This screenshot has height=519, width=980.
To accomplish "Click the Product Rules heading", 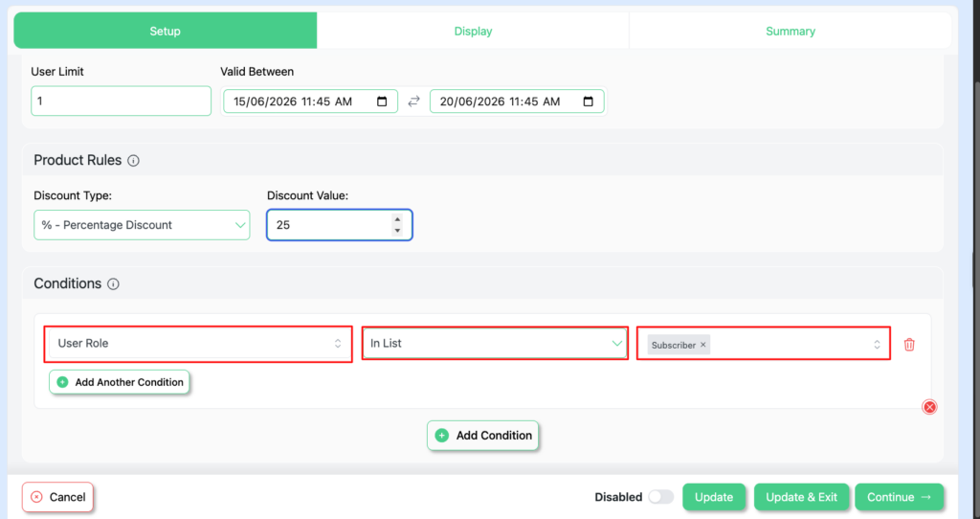I will pos(78,160).
